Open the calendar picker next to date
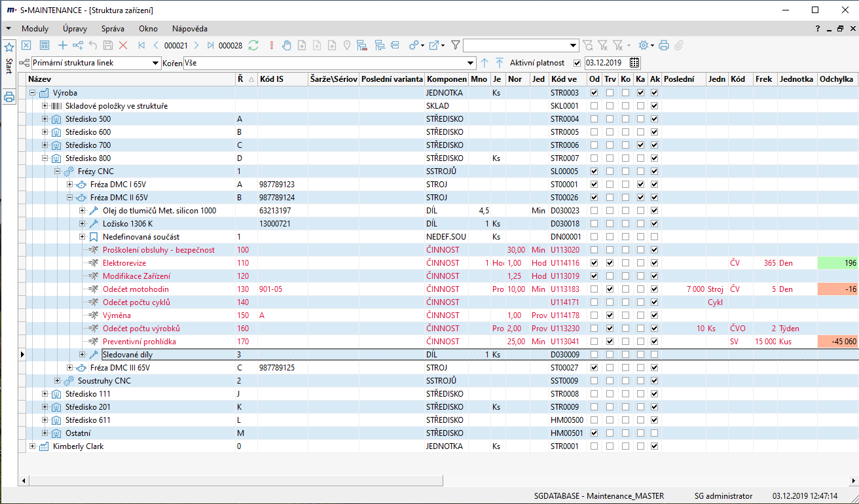The image size is (859, 504). 634,63
